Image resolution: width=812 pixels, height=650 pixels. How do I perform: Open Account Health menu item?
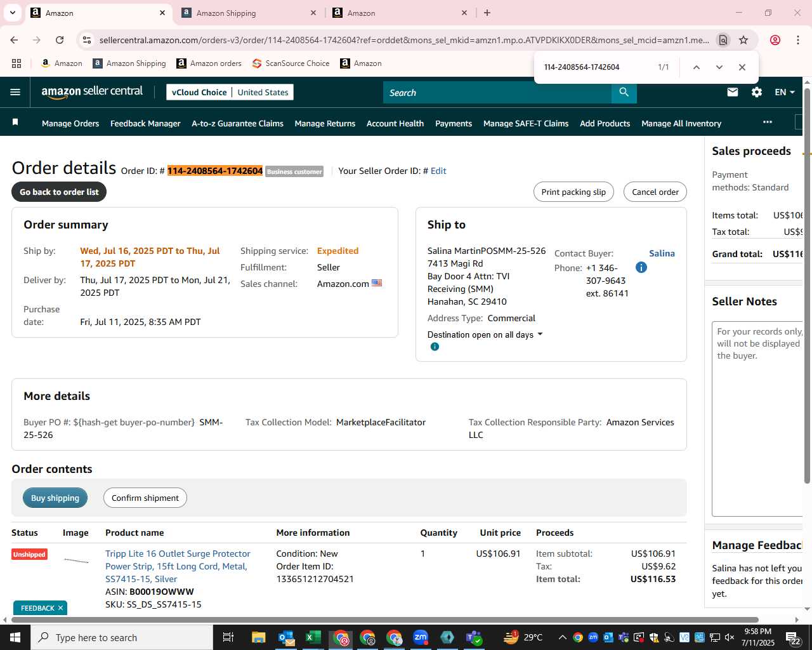395,123
